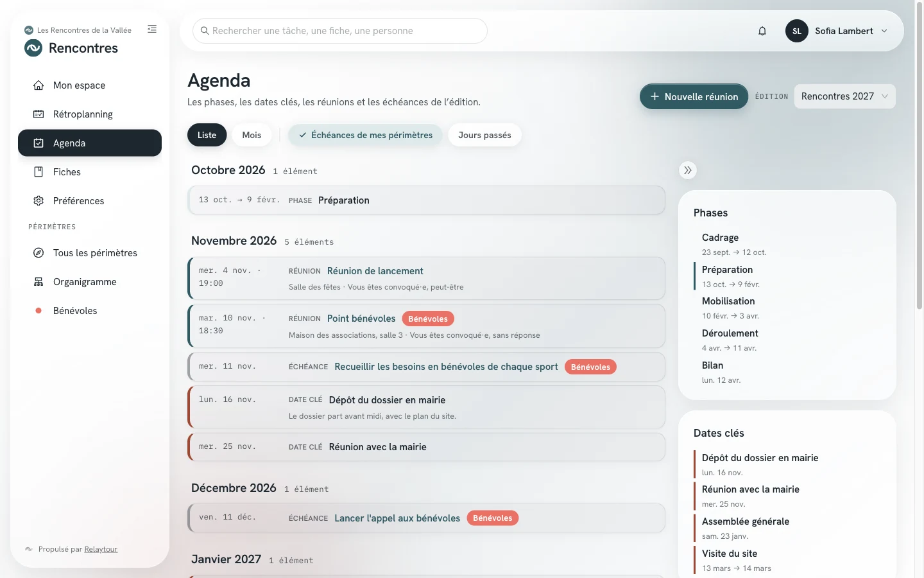Click the Rétroplanning calendar icon
The image size is (924, 578).
pos(38,114)
